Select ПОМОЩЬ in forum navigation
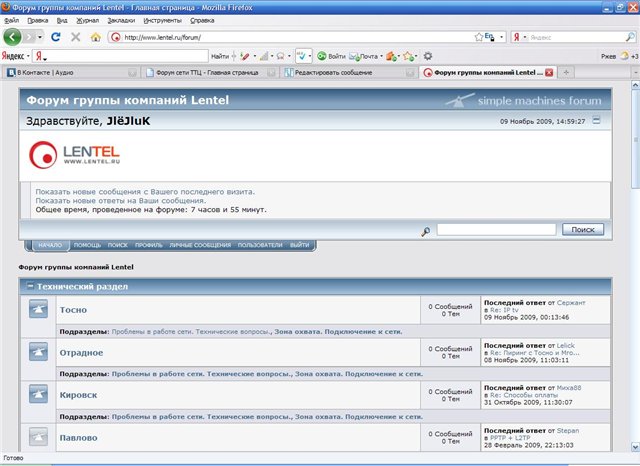 (87, 245)
